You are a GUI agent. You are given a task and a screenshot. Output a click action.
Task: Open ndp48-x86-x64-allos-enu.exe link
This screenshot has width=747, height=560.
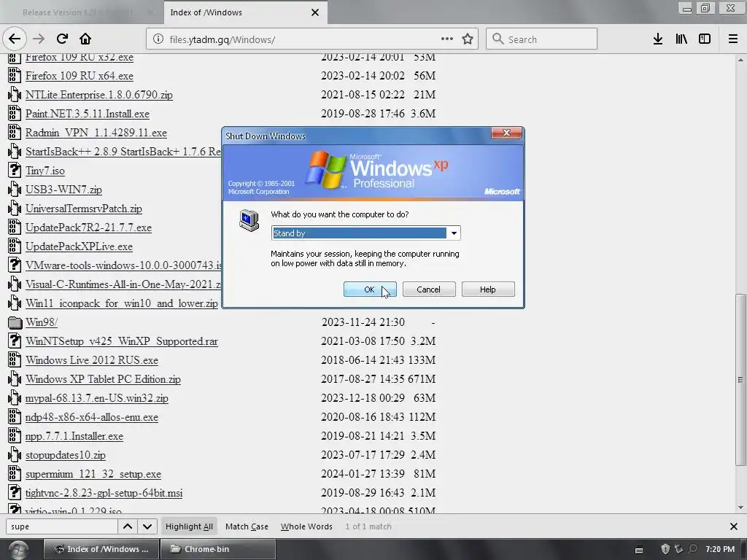(x=91, y=417)
